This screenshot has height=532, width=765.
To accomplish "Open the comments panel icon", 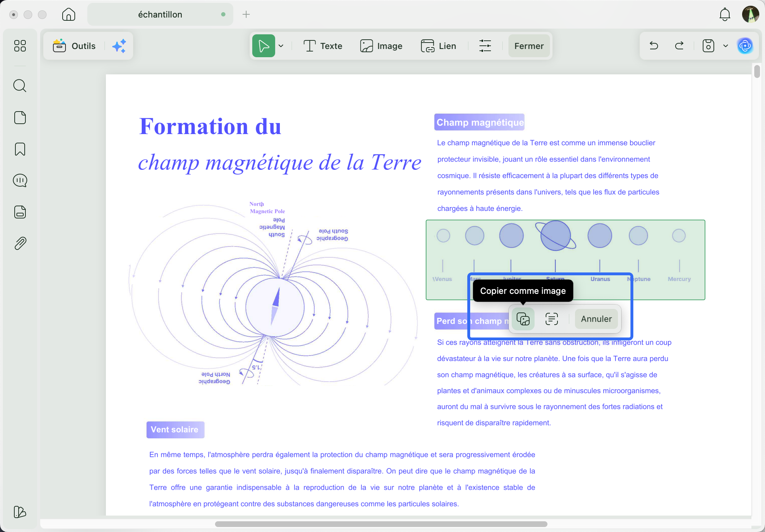I will point(20,181).
